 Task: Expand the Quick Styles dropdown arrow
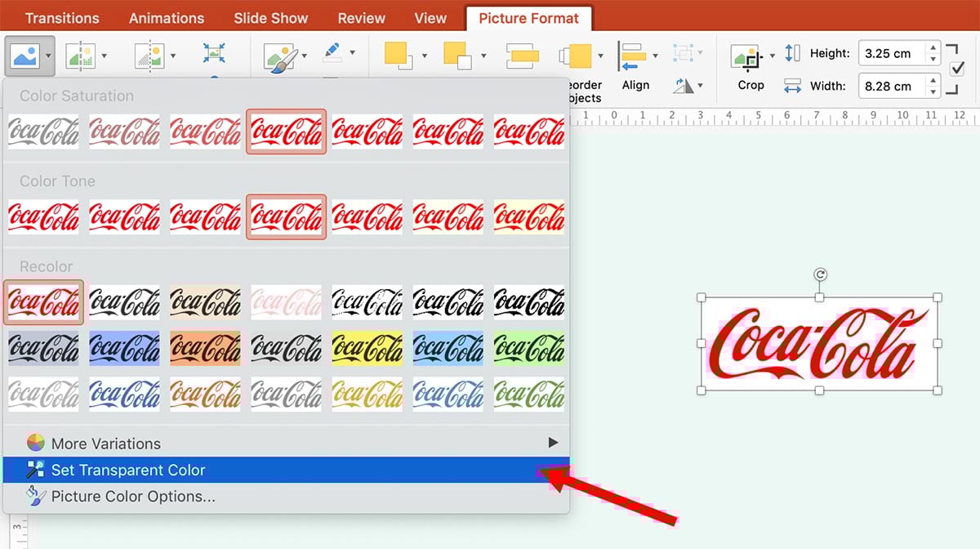[305, 56]
